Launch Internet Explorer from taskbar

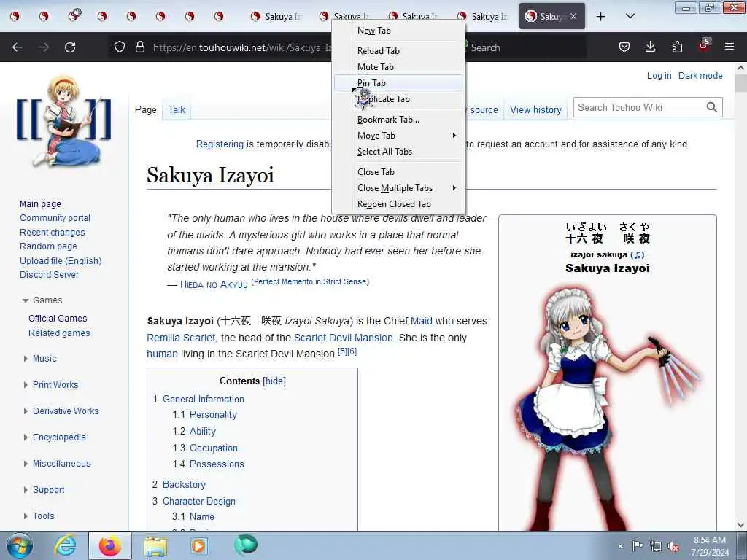point(65,545)
